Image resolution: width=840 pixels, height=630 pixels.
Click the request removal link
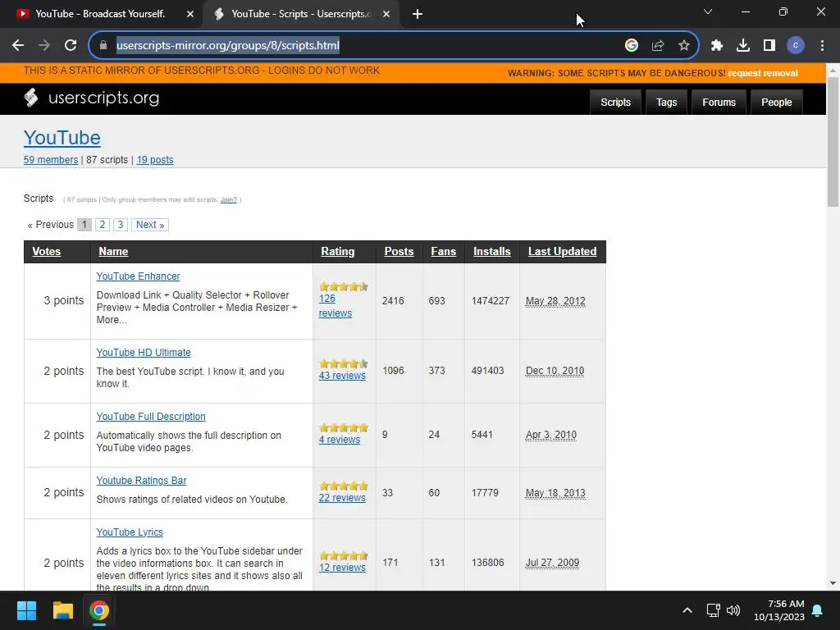point(763,73)
